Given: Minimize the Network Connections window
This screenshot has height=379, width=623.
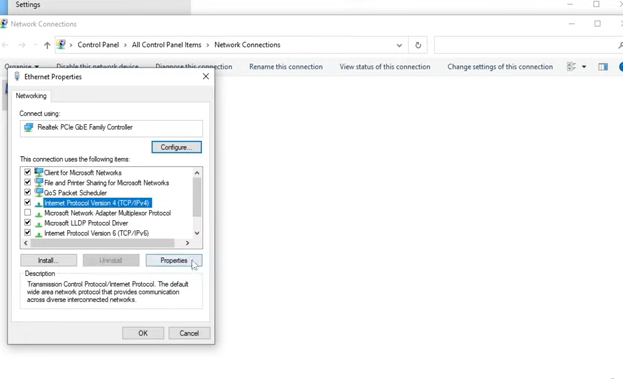Looking at the screenshot, I should click(572, 23).
